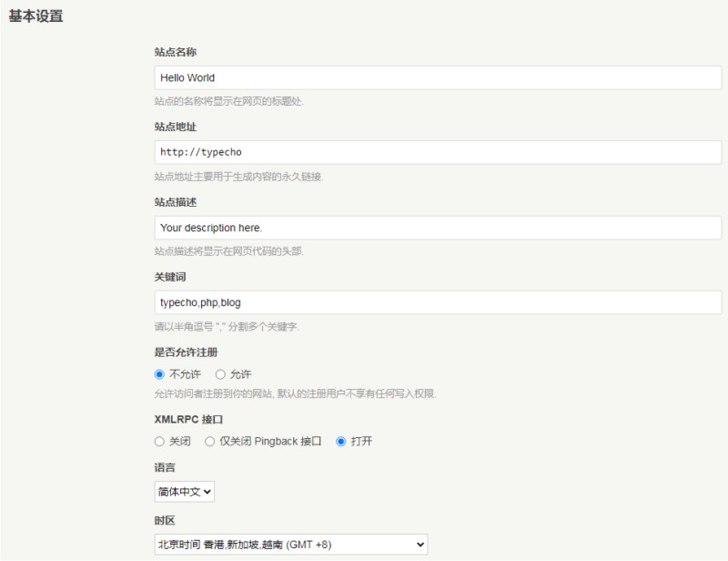
Task: Click the 站点名称 label
Action: [x=176, y=52]
